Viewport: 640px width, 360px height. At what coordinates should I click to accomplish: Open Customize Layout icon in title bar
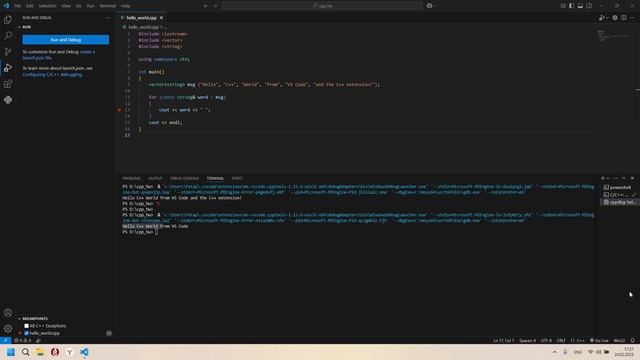(562, 6)
